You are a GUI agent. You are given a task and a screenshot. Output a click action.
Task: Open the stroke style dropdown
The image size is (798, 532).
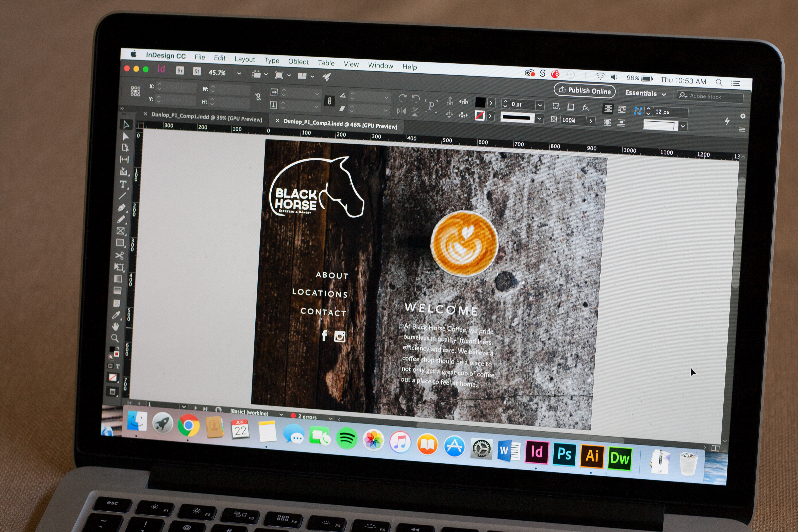[539, 119]
